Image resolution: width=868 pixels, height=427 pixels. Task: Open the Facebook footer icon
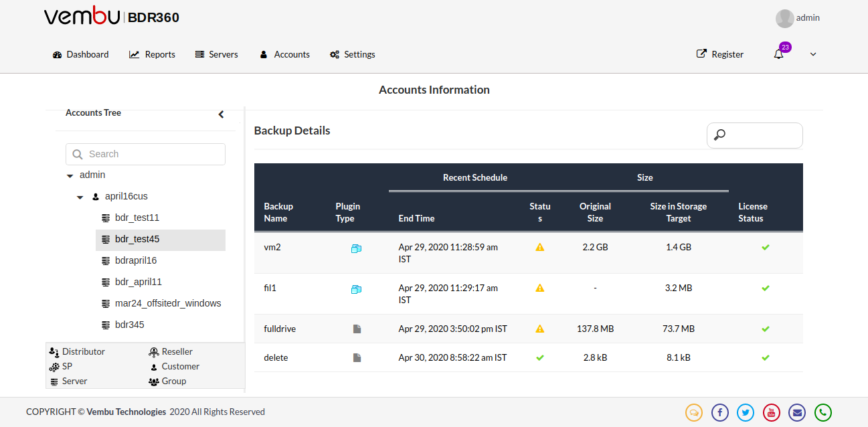pos(720,412)
